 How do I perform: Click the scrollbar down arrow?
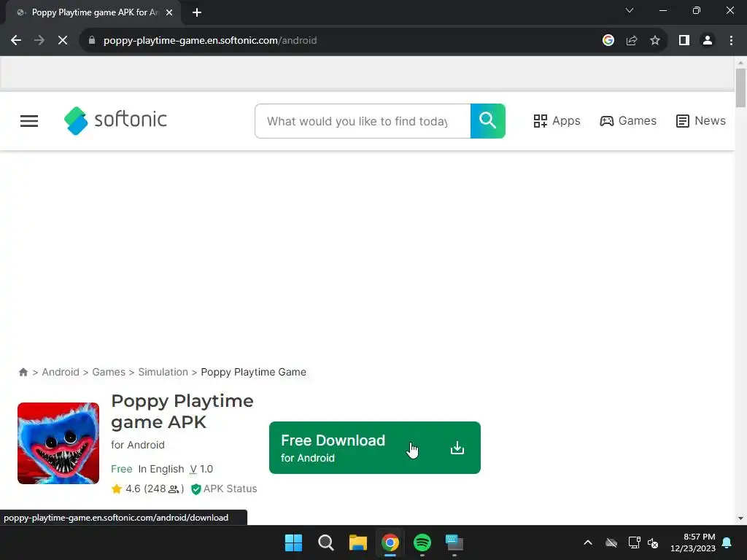pyautogui.click(x=740, y=518)
